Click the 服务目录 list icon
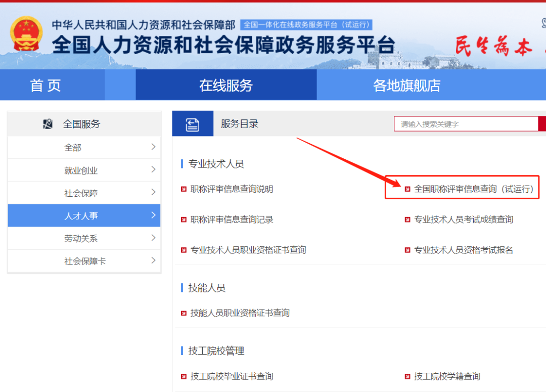546x392 pixels. coord(193,124)
